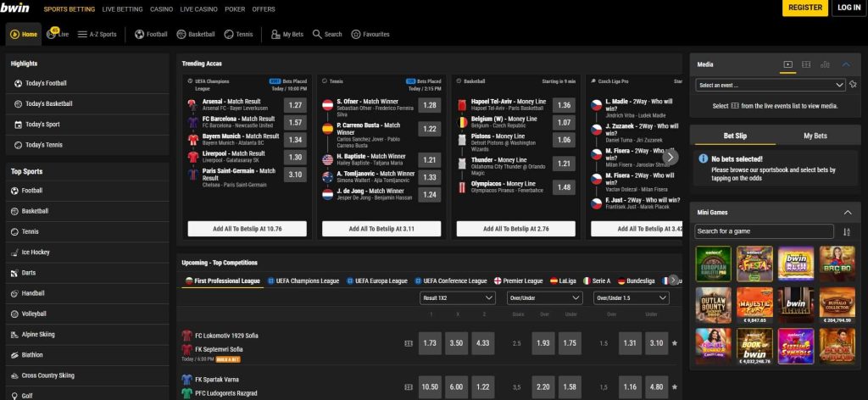Toggle S. Ofner Match Winner odds 1.28
This screenshot has height=400, width=868.
point(430,105)
